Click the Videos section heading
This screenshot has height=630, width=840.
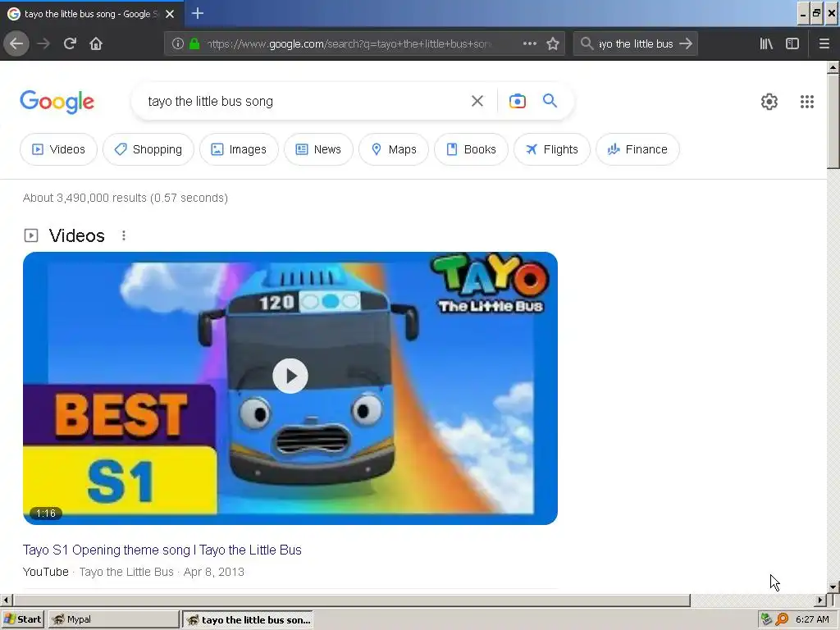point(76,235)
